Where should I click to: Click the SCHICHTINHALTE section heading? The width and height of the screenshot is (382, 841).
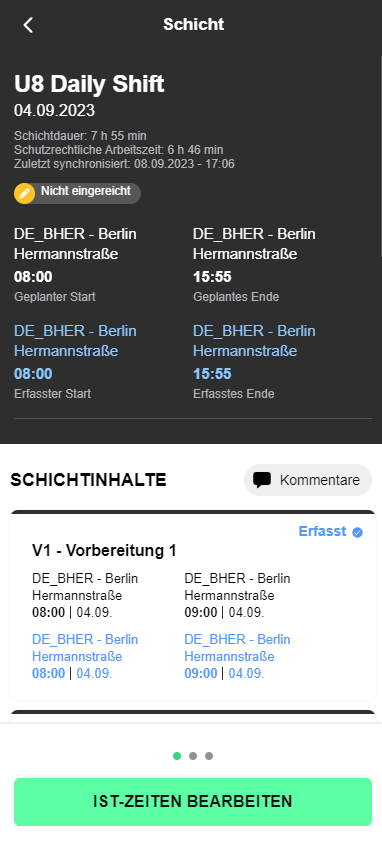click(x=89, y=480)
